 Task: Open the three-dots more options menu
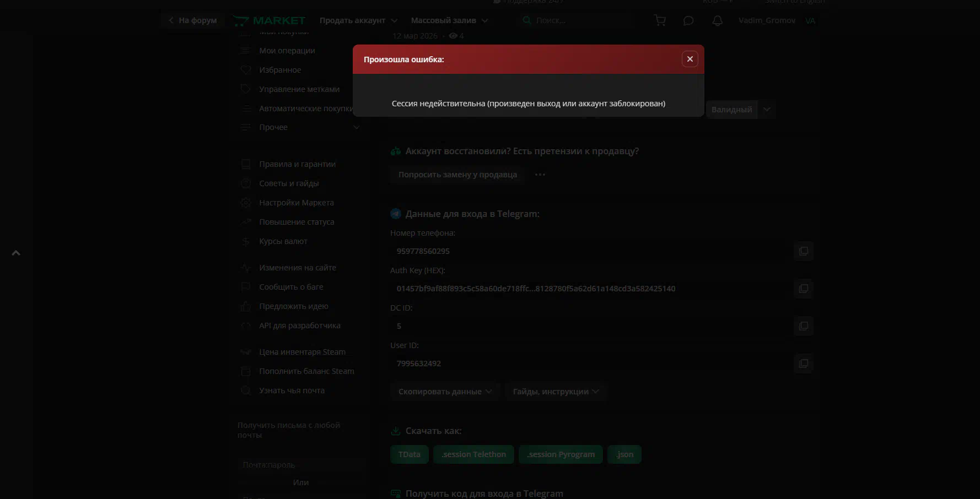[540, 175]
